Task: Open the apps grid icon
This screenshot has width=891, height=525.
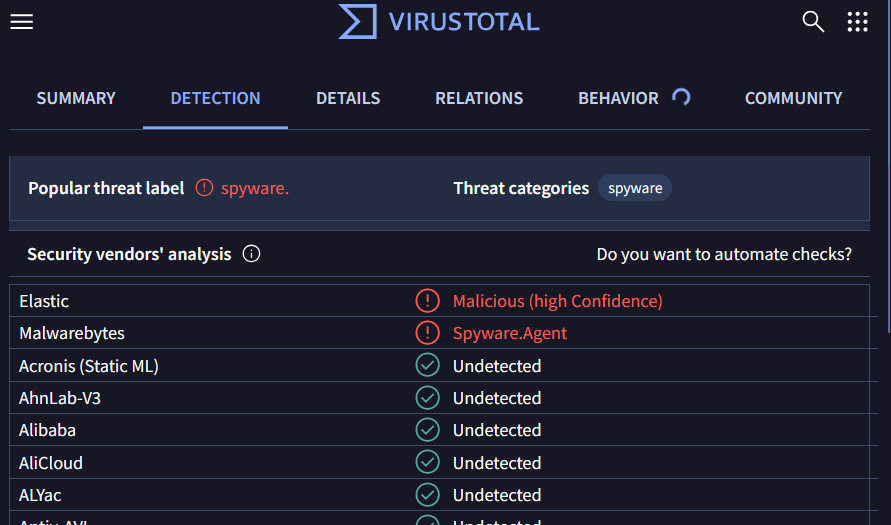Action: click(857, 22)
